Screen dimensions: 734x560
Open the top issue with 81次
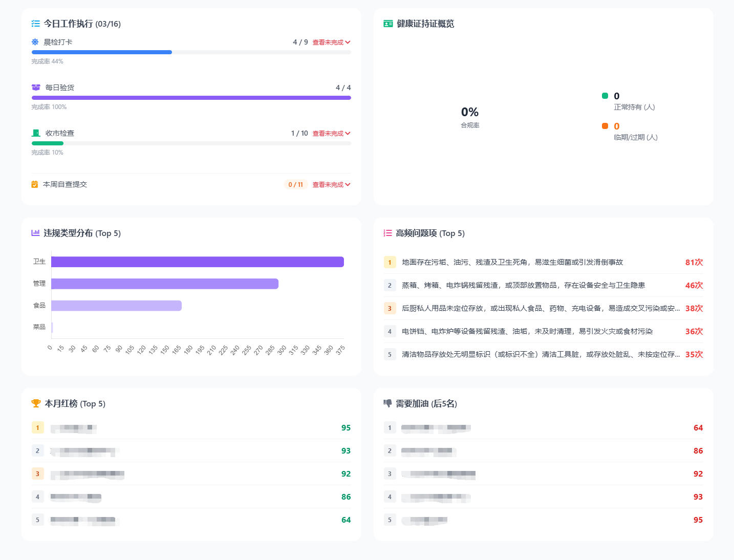512,262
